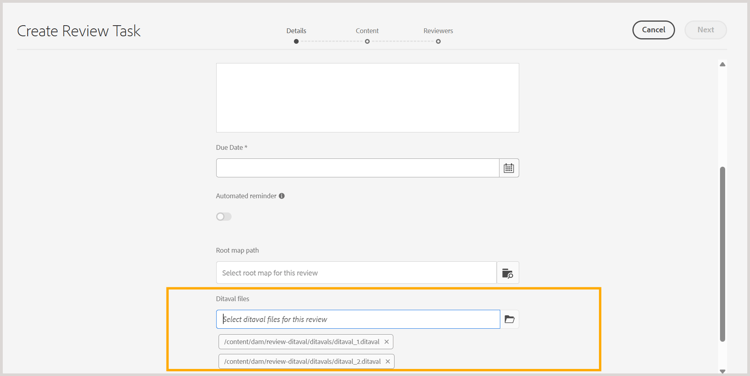Click inside the Due Date field
The image size is (750, 376).
coord(358,168)
